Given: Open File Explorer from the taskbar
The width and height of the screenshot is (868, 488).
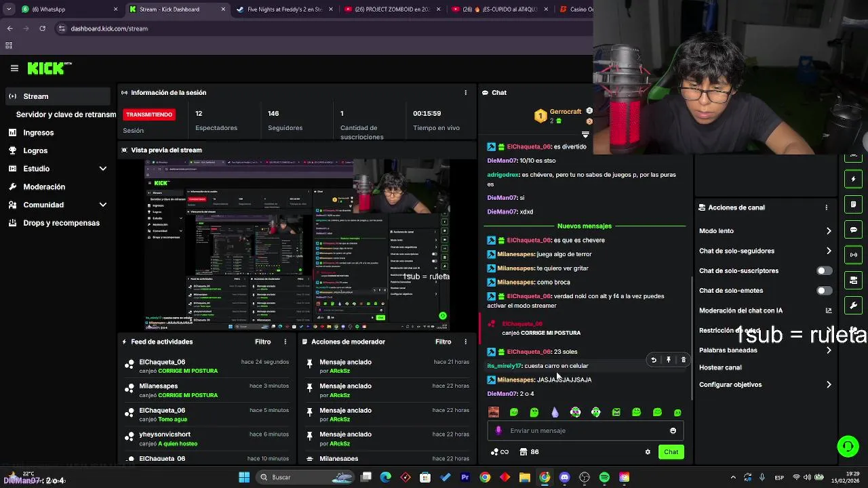Looking at the screenshot, I should [x=524, y=477].
